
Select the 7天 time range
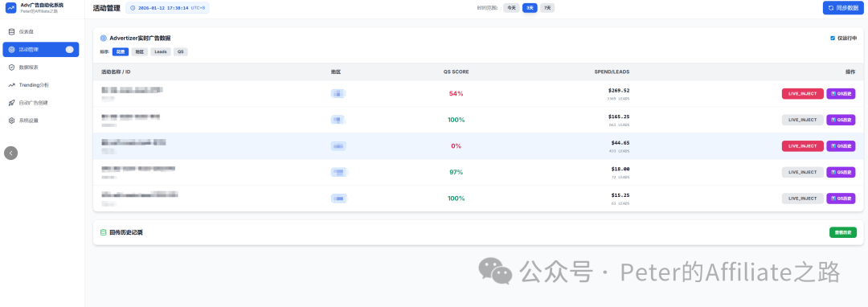point(547,8)
